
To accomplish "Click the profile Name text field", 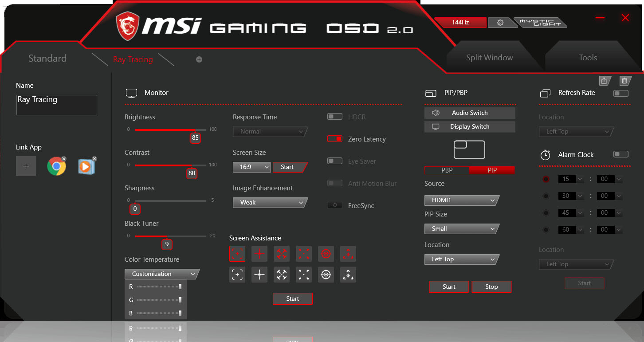I will (x=56, y=105).
